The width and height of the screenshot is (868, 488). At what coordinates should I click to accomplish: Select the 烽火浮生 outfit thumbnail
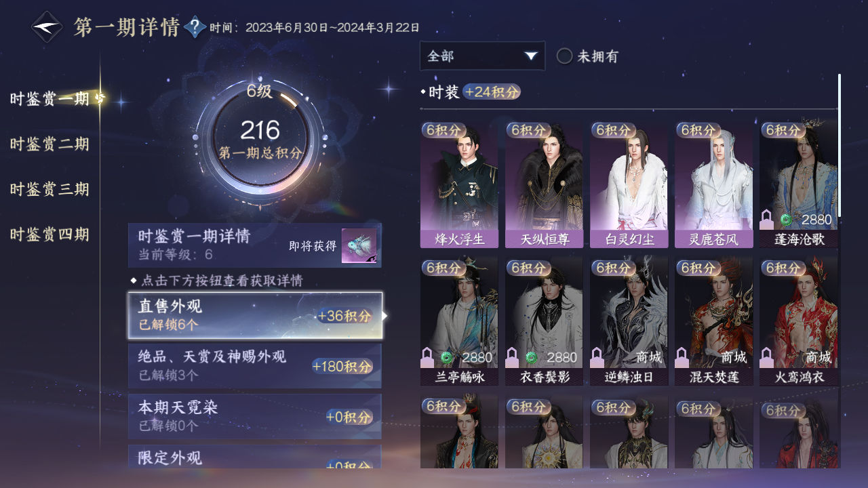(459, 185)
